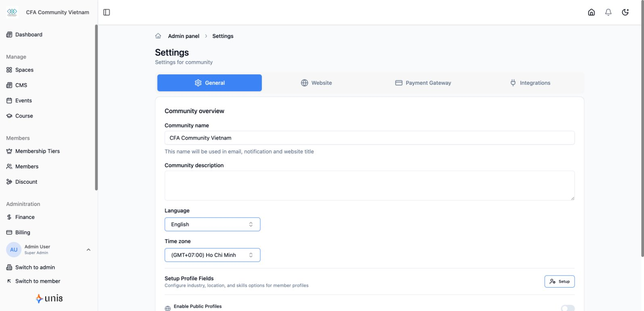Click the globe icon beside Enable Public Profiles
The height and width of the screenshot is (311, 644).
167,309
